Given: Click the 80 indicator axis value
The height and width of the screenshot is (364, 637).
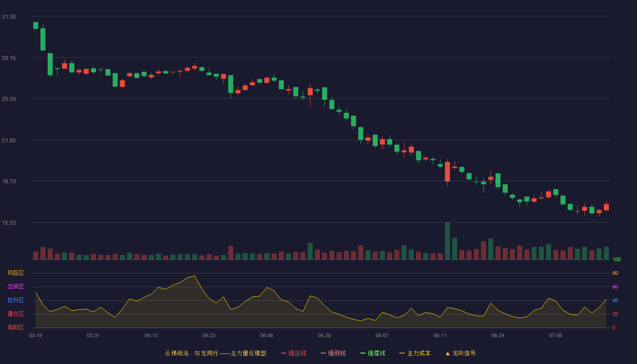Looking at the screenshot, I should [x=615, y=273].
